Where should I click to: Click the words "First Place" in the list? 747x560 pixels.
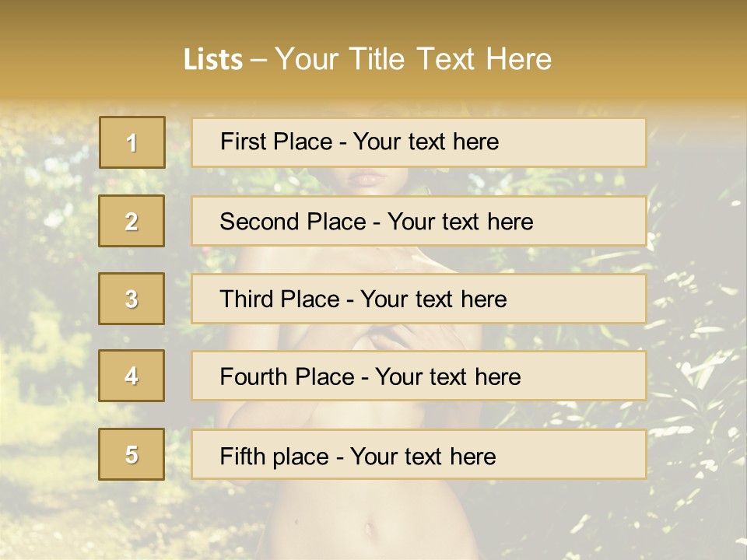coord(274,142)
